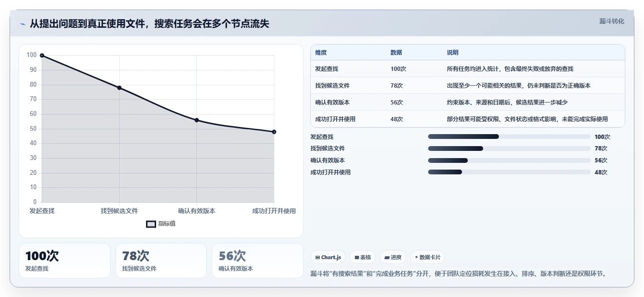Click the 表格 chip
644x297 pixels.
[x=363, y=257]
